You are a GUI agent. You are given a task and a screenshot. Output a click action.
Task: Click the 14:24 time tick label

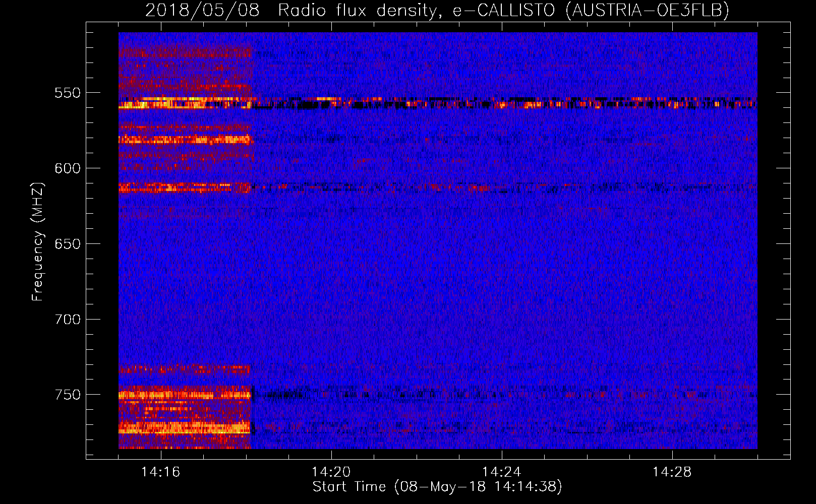pos(502,472)
